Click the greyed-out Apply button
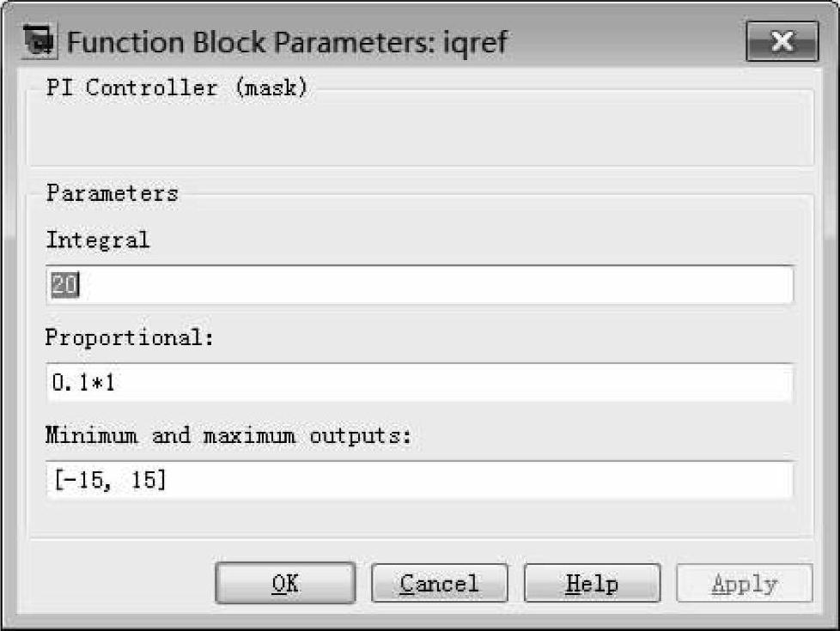The width and height of the screenshot is (840, 631). [x=744, y=584]
